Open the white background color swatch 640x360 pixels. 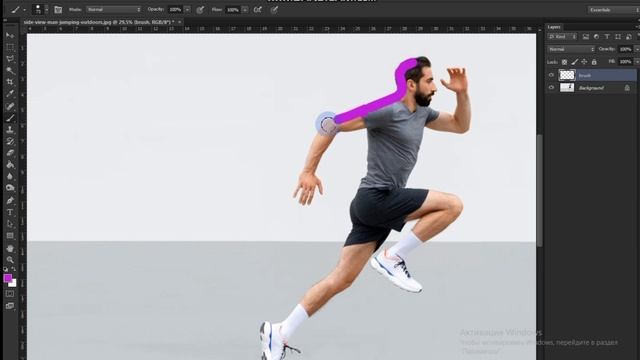tap(13, 283)
